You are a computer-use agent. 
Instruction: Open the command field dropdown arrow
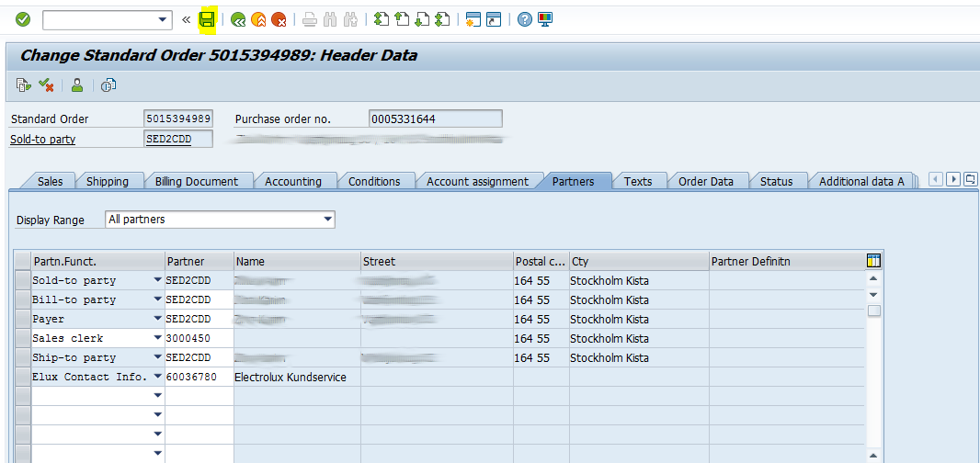pos(164,19)
